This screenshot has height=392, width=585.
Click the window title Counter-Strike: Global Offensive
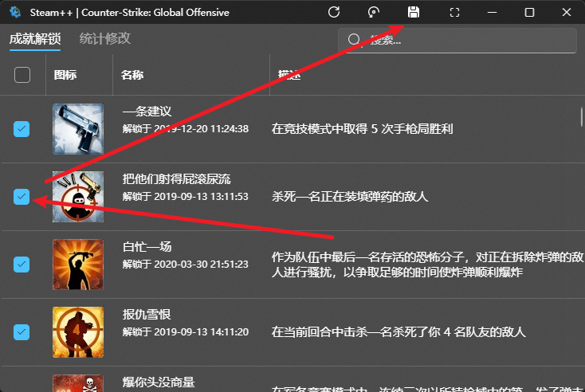pos(155,12)
